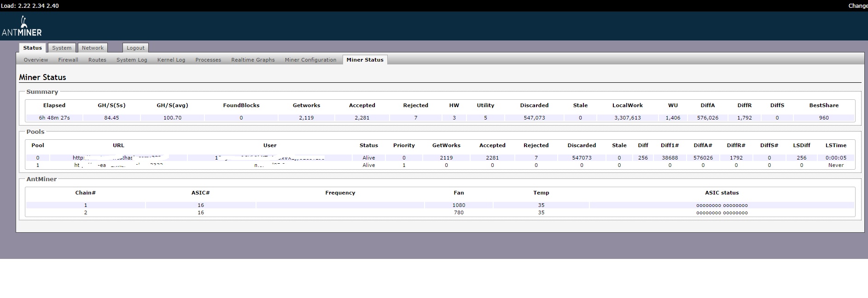Click the AntMiner logo
The width and height of the screenshot is (868, 298).
click(22, 26)
